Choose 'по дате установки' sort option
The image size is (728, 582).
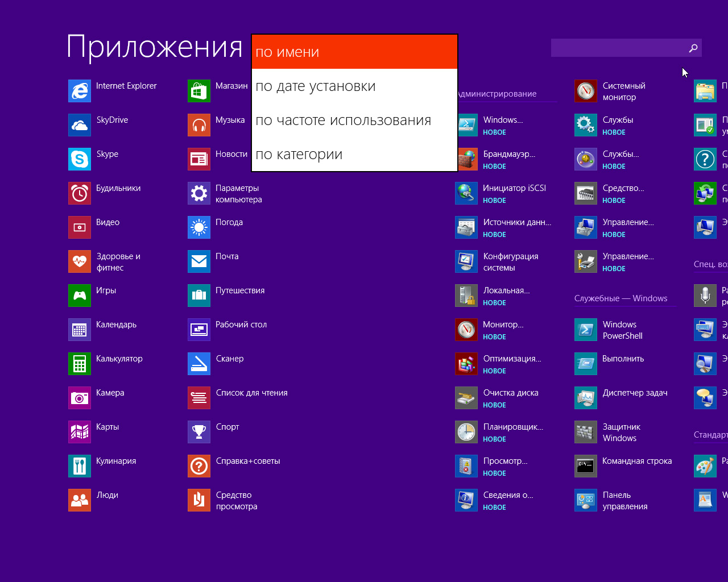354,86
